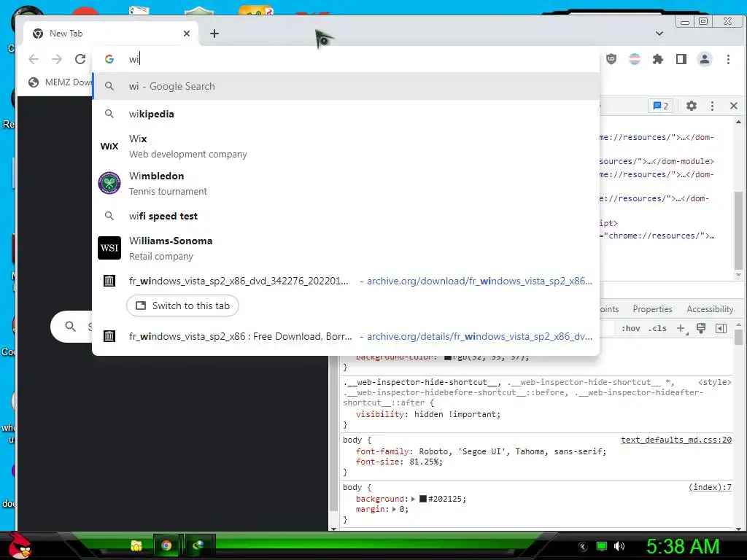Click the green network tray icon
Image resolution: width=747 pixels, height=560 pixels.
[602, 546]
